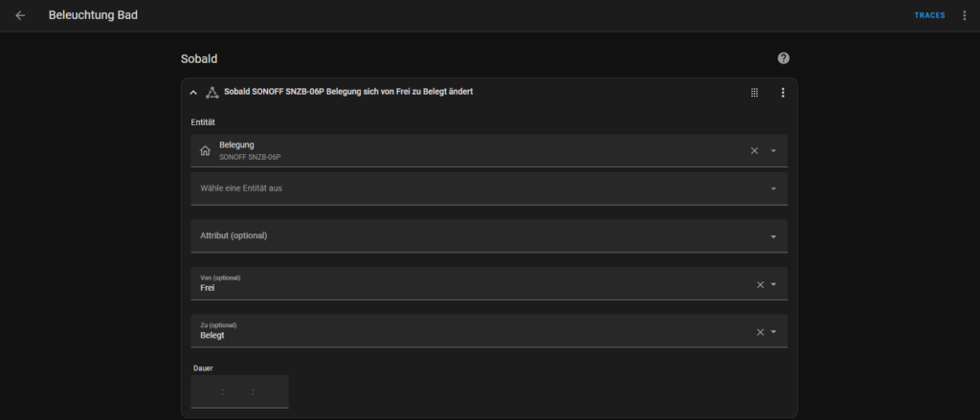Click the home icon next to Belegung entity
The height and width of the screenshot is (420, 980).
tap(205, 150)
